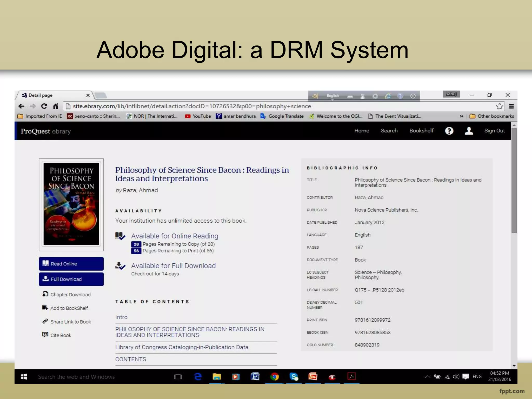Click the Chapter Download link
The height and width of the screenshot is (399, 532).
[70, 295]
